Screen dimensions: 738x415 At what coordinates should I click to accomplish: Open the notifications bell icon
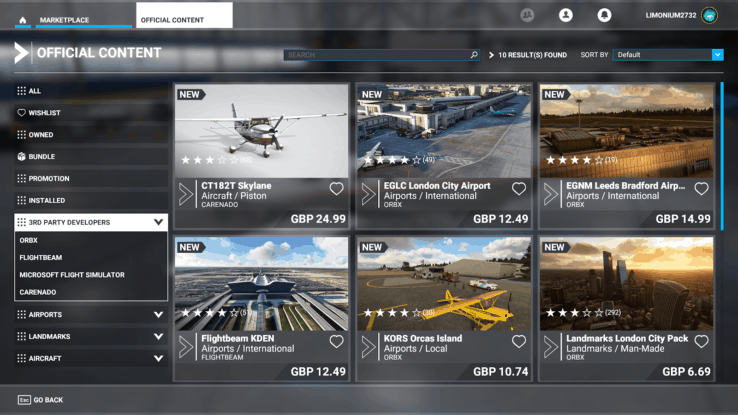604,15
